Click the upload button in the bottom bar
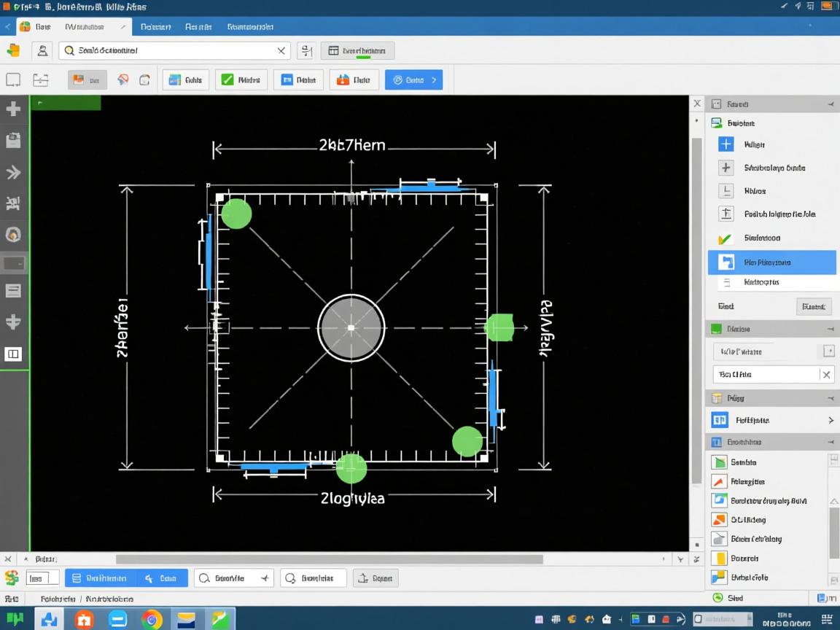This screenshot has width=840, height=630. [x=376, y=578]
